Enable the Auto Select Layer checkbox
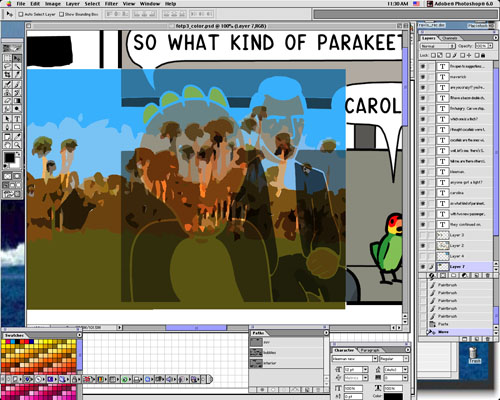Viewport: 500px width, 400px height. (21, 14)
